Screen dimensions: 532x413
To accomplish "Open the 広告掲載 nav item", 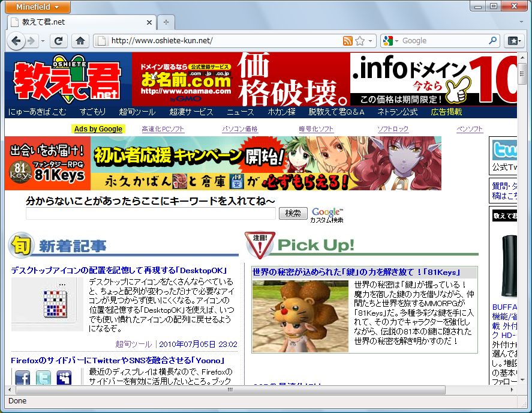I will pos(446,112).
